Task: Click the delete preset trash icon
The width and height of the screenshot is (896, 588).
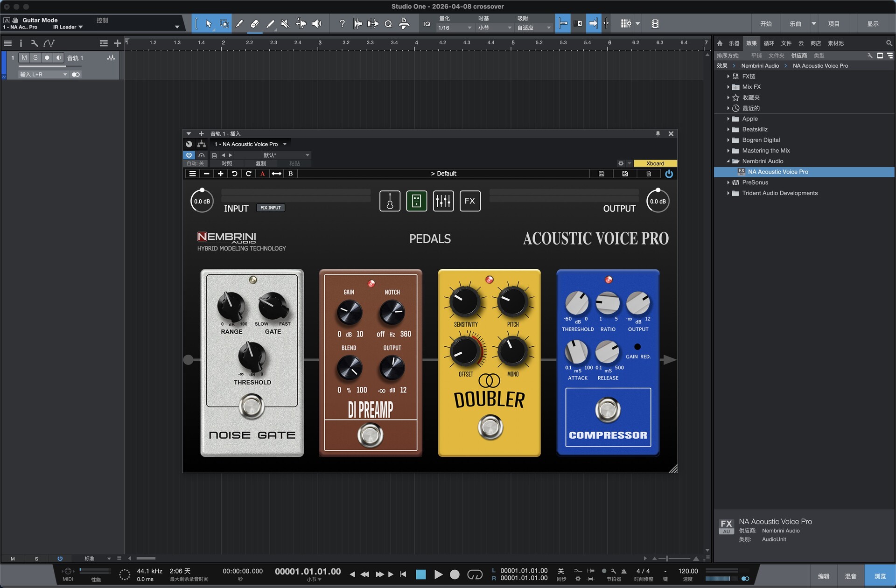Action: 648,174
